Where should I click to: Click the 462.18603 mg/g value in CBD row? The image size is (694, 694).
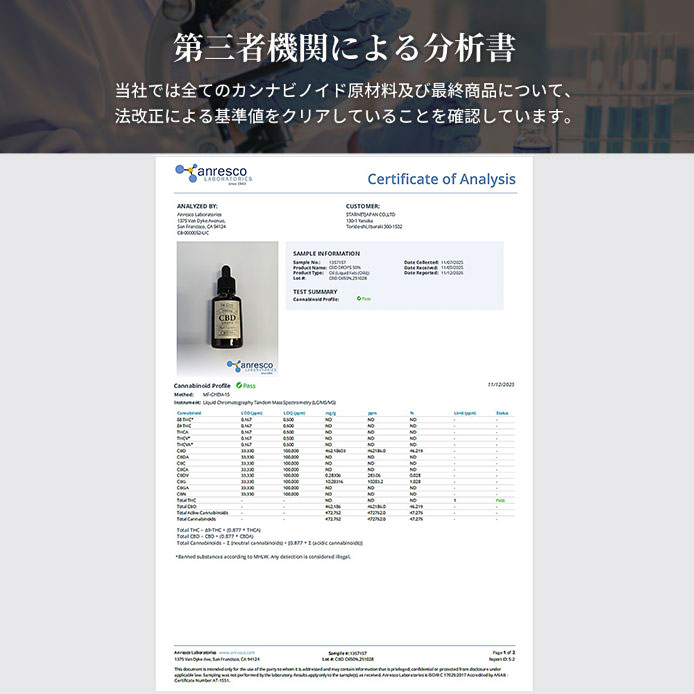tap(335, 451)
